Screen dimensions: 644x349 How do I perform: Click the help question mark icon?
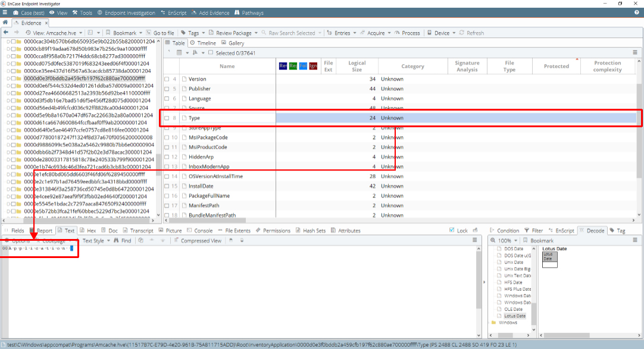pyautogui.click(x=637, y=12)
